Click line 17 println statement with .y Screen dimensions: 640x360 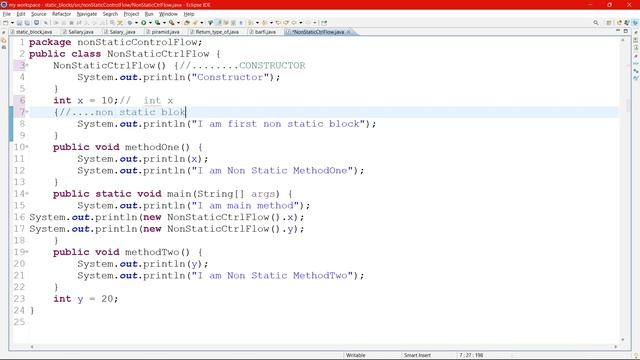pyautogui.click(x=167, y=229)
